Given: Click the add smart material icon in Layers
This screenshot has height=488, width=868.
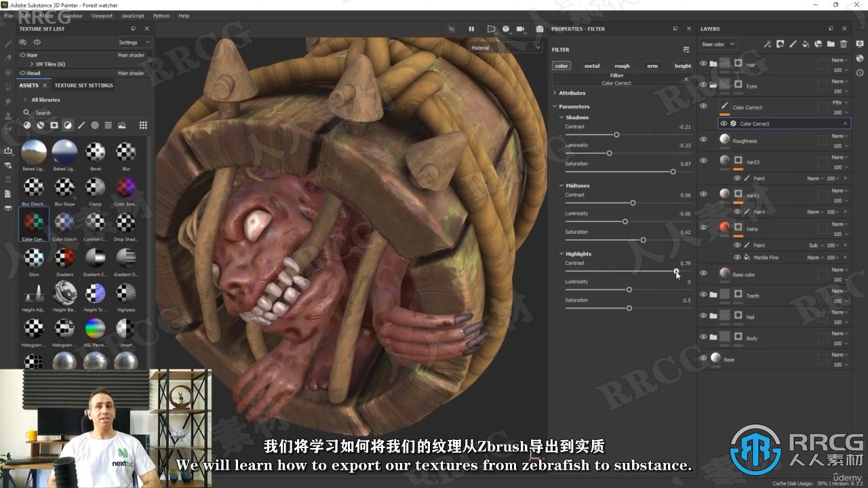Looking at the screenshot, I should pyautogui.click(x=818, y=44).
